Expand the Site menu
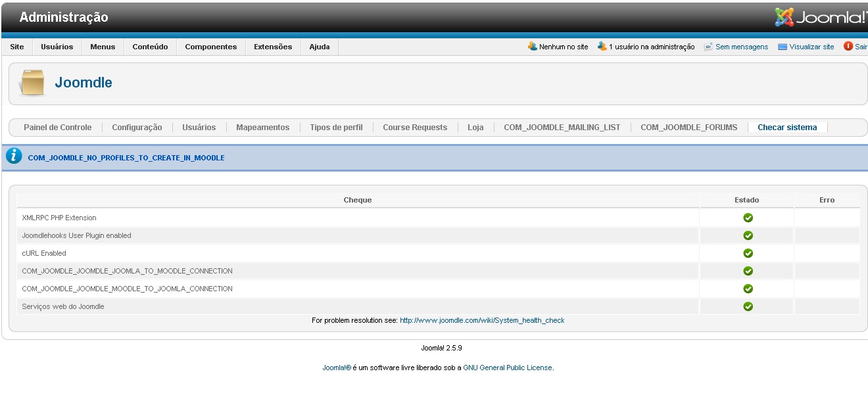This screenshot has height=405, width=868. (x=17, y=47)
